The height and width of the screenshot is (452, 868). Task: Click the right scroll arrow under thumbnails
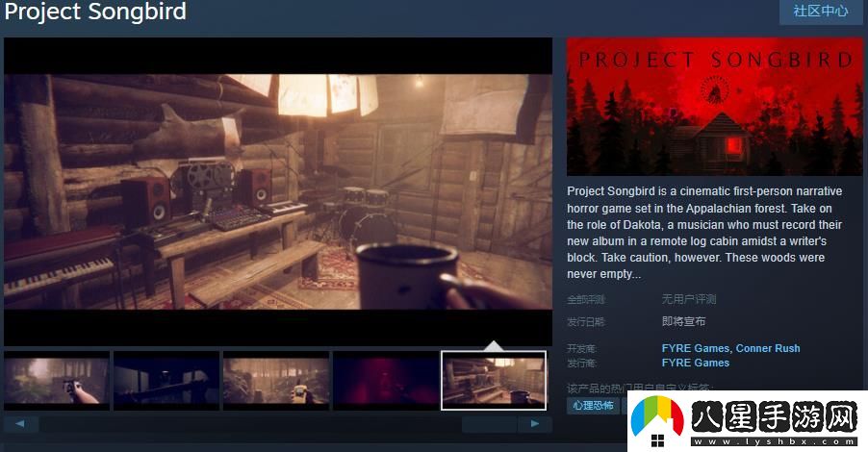tap(535, 423)
